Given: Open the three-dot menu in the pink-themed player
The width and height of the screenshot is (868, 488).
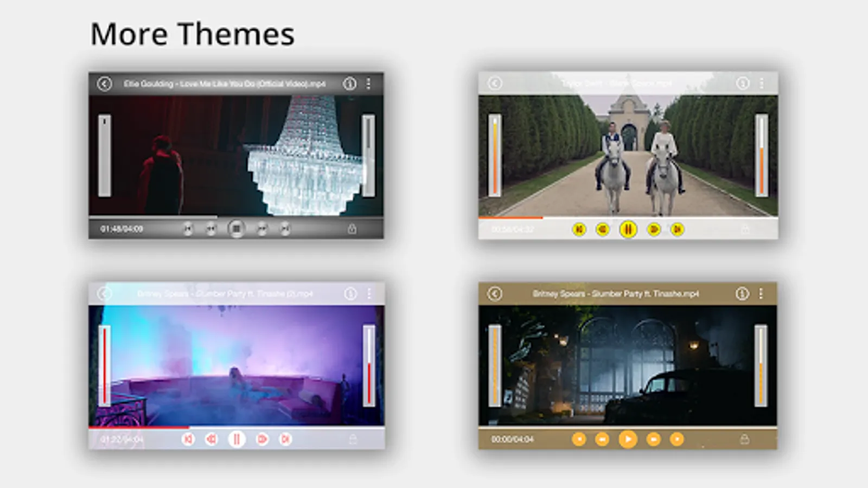Looking at the screenshot, I should 369,293.
